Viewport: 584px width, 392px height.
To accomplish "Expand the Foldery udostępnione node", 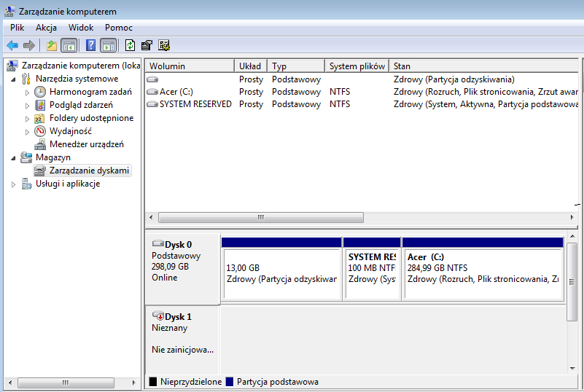I will (x=27, y=119).
